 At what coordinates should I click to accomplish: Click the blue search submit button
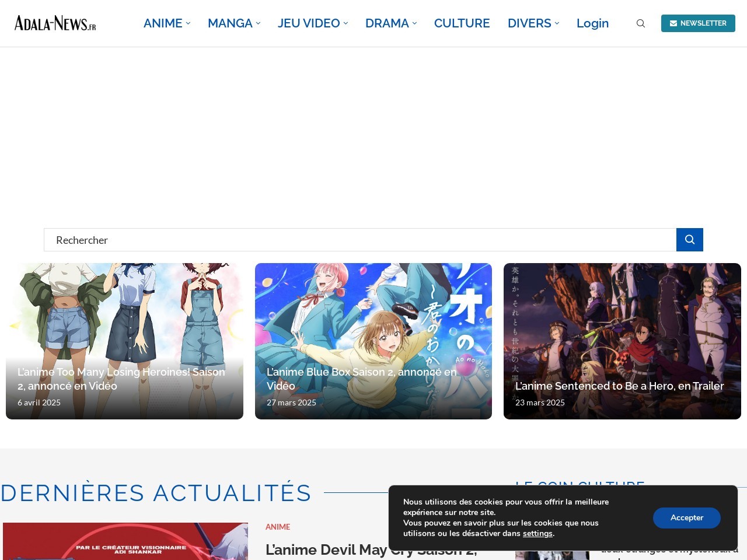[x=690, y=240]
